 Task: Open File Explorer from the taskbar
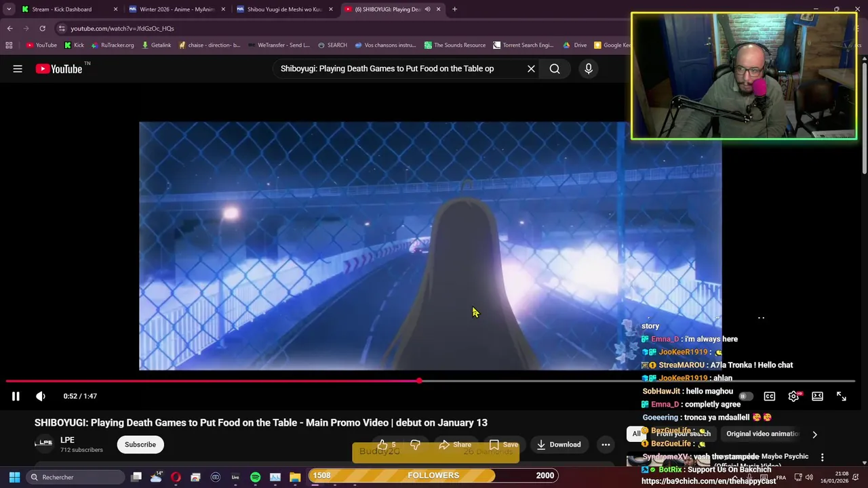(x=295, y=477)
